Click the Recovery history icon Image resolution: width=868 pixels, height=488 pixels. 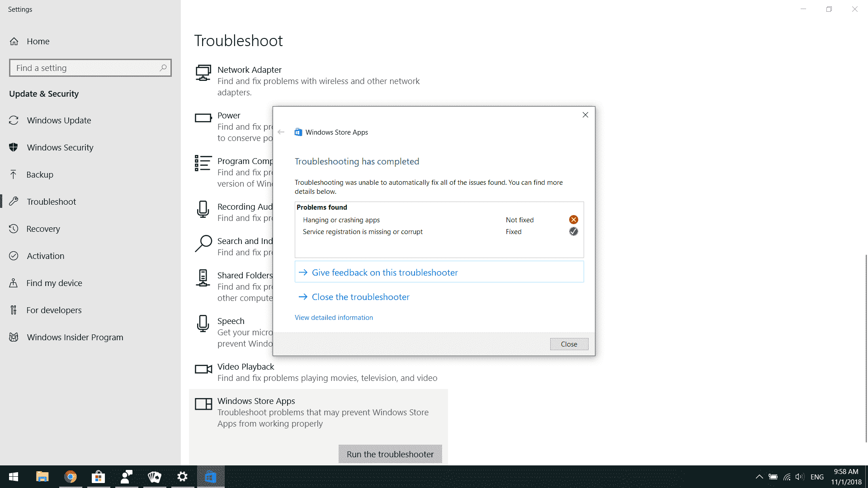click(x=14, y=229)
